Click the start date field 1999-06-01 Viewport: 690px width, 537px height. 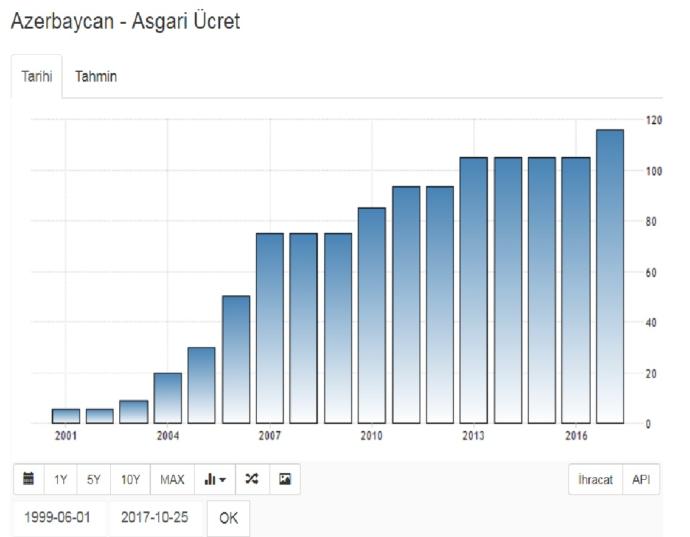pos(58,517)
